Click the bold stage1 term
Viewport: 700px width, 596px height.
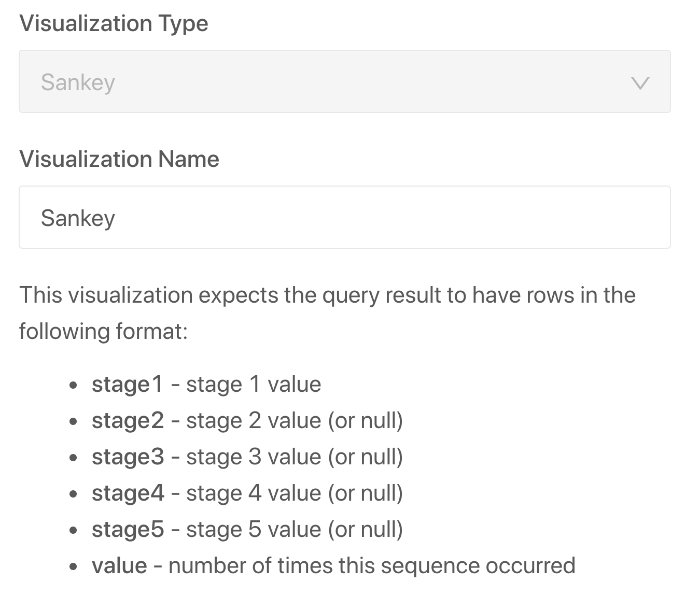coord(127,385)
